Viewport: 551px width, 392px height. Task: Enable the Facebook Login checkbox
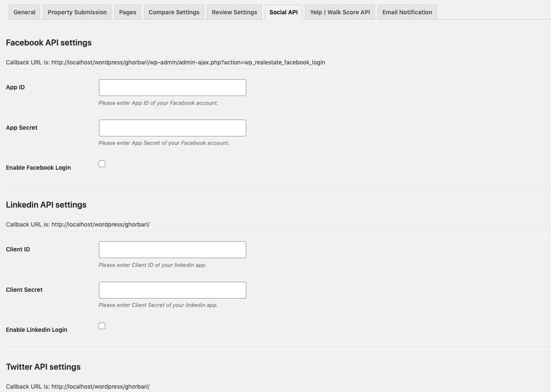102,164
